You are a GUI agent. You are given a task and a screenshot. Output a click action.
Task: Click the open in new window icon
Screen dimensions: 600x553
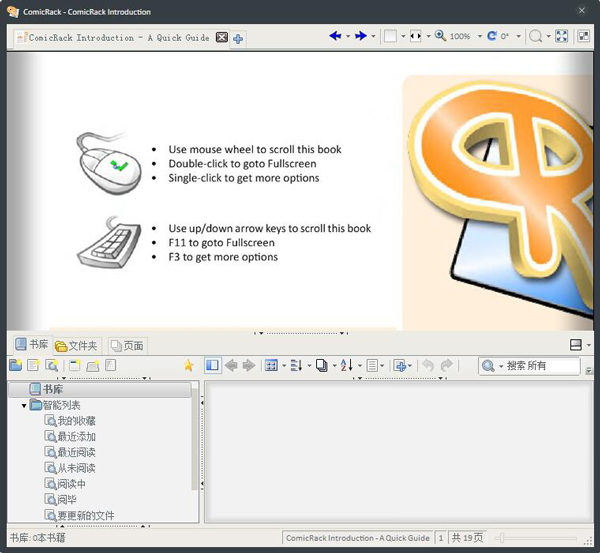click(x=75, y=365)
